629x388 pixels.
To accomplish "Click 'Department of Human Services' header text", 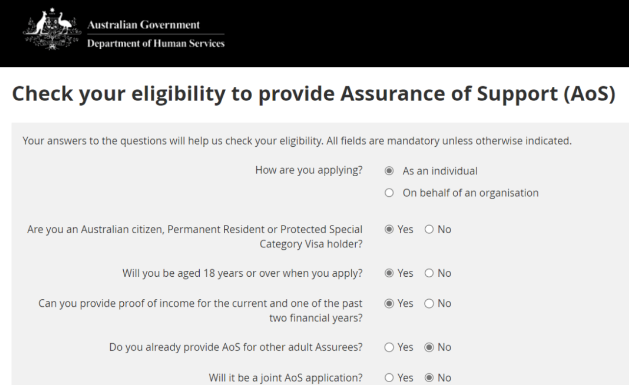I will [x=156, y=43].
